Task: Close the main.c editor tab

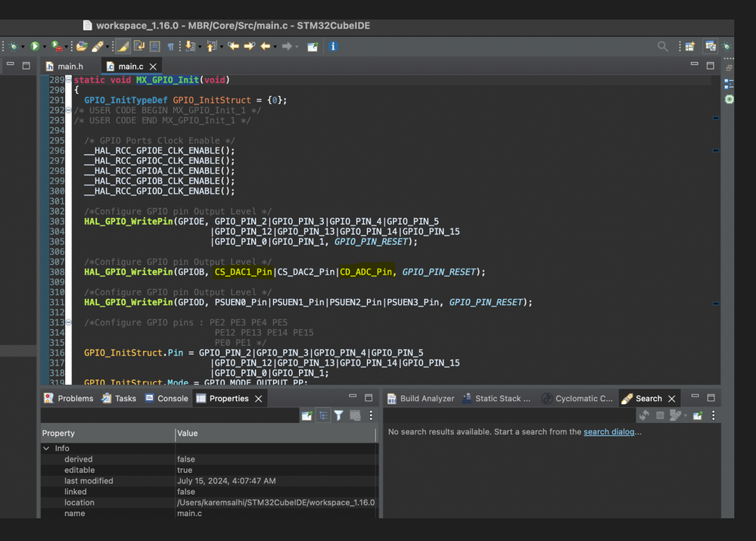Action: point(154,67)
